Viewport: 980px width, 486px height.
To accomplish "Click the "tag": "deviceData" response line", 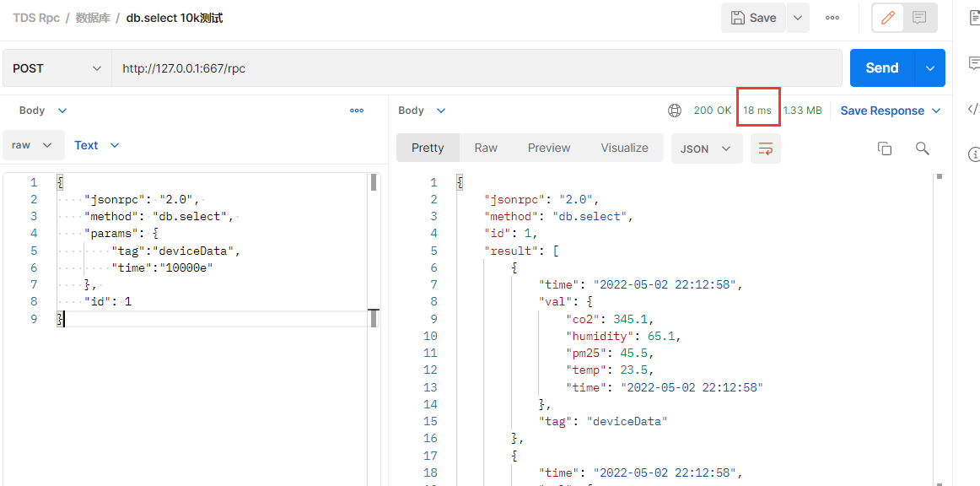I will tap(604, 421).
